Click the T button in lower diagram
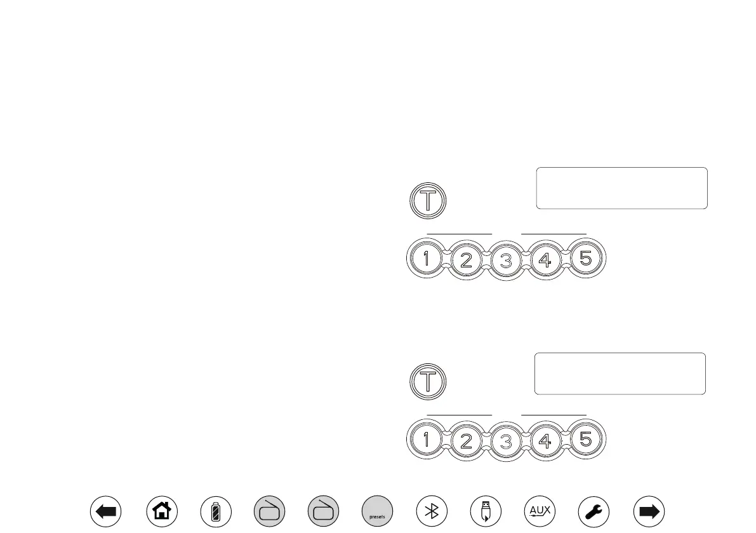 (x=428, y=382)
